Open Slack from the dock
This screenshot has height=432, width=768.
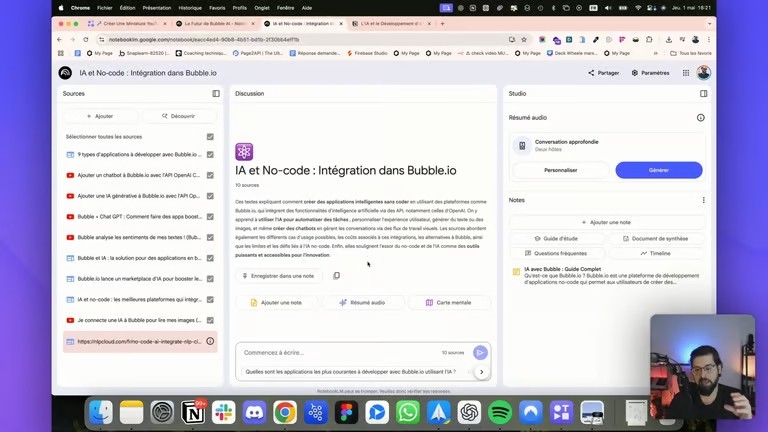point(223,412)
